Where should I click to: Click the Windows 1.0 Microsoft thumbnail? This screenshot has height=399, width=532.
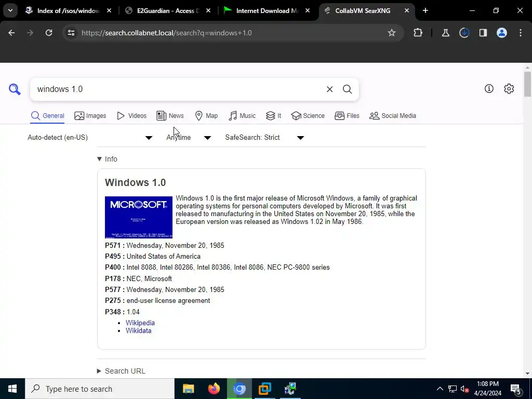coord(138,217)
